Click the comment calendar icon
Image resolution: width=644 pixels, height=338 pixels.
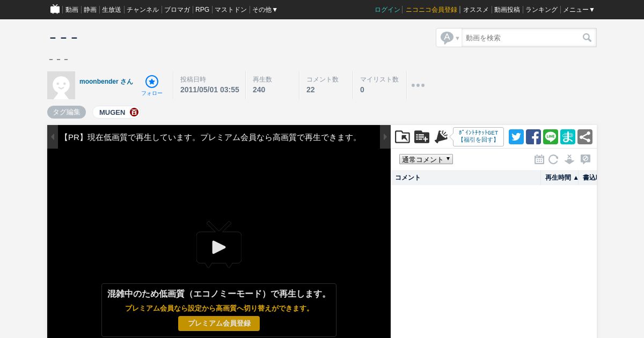[x=539, y=159]
